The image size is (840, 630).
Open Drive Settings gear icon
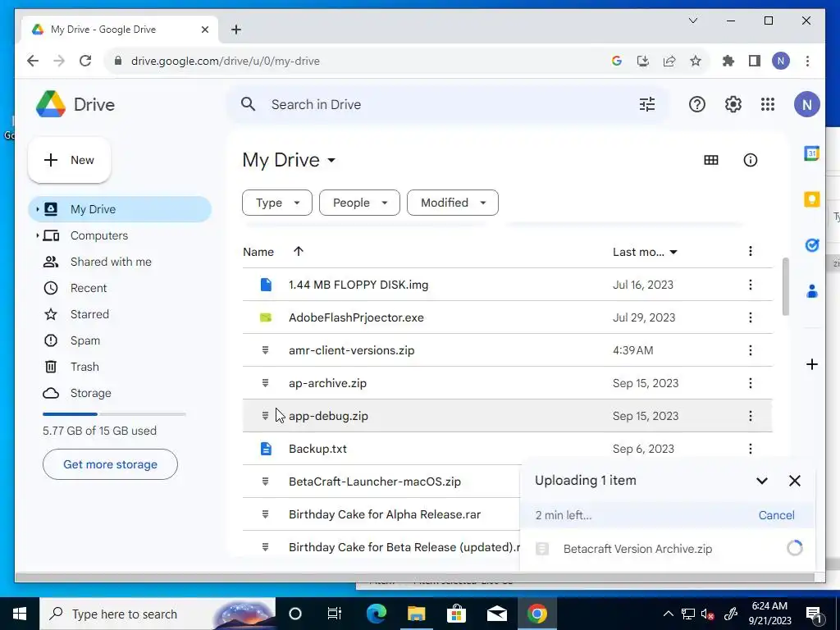click(733, 104)
